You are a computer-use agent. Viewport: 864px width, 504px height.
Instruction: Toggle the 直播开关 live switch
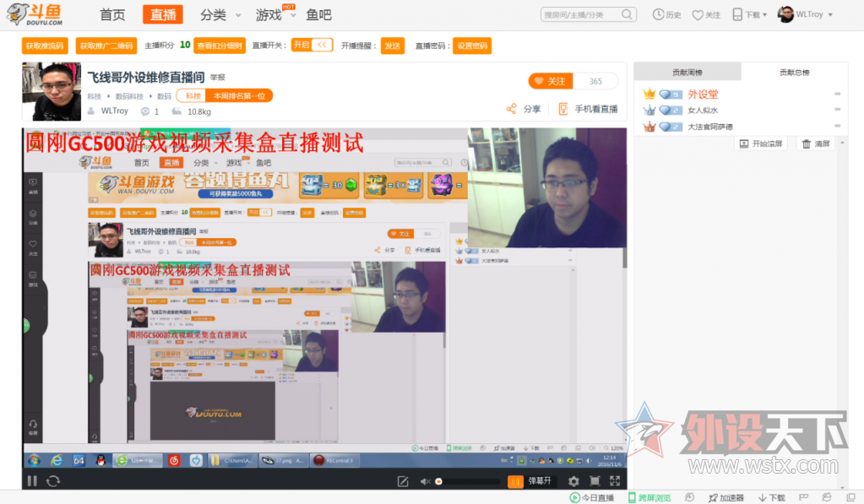[312, 45]
